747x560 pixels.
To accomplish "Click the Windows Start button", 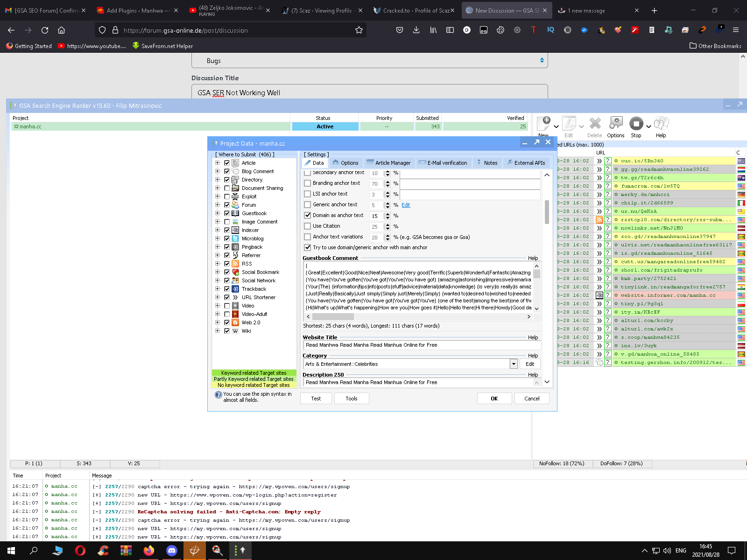I will click(11, 551).
